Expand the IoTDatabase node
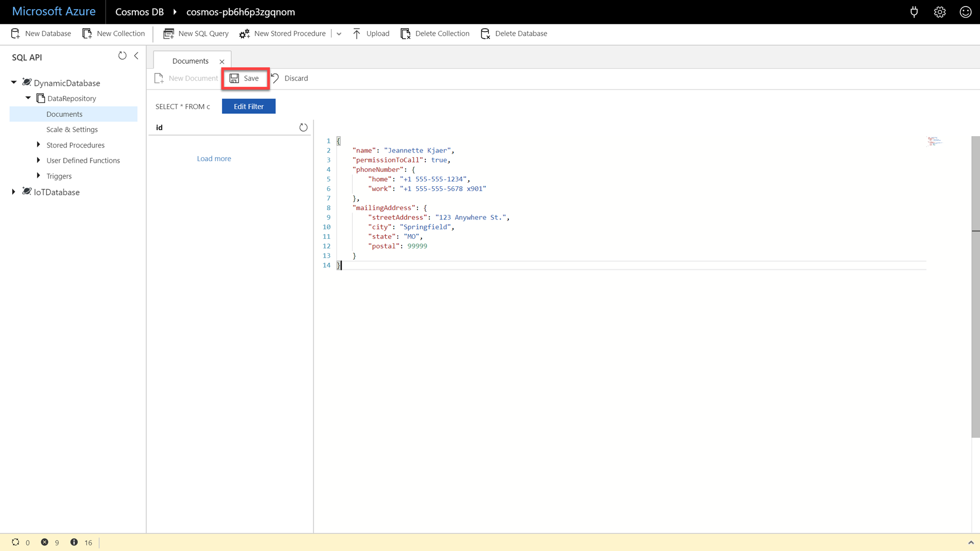 (14, 192)
